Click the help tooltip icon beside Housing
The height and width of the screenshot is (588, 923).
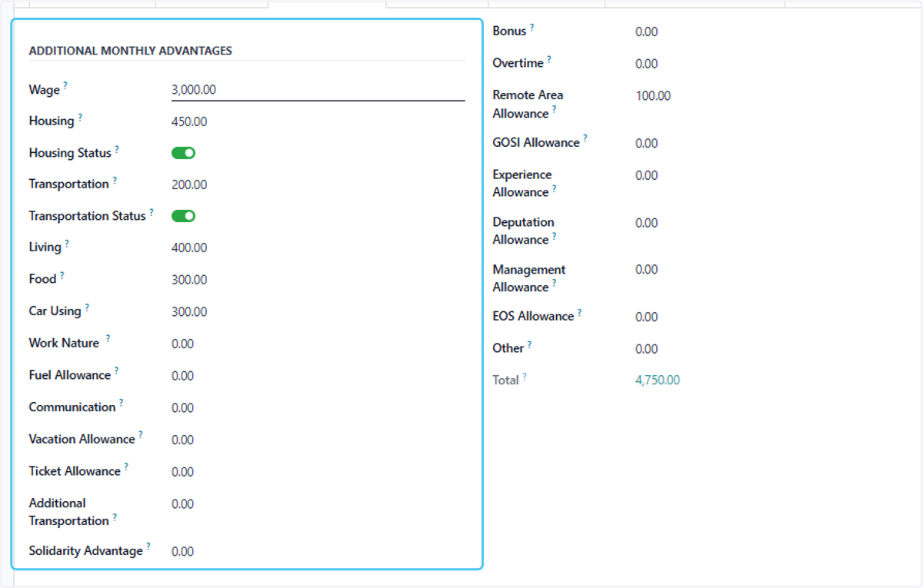pyautogui.click(x=80, y=117)
